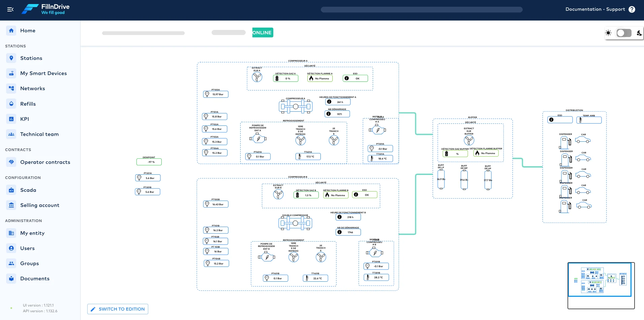Click the Scada icon in sidebar

coord(11,190)
